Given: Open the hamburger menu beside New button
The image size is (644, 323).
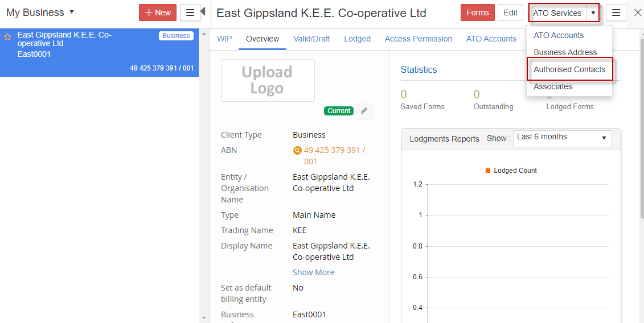Looking at the screenshot, I should 190,13.
